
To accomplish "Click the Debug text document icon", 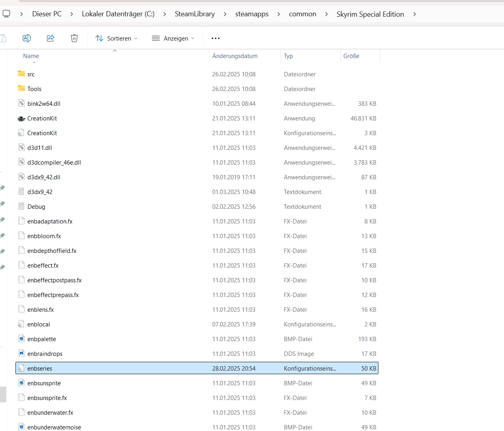I will [x=21, y=206].
